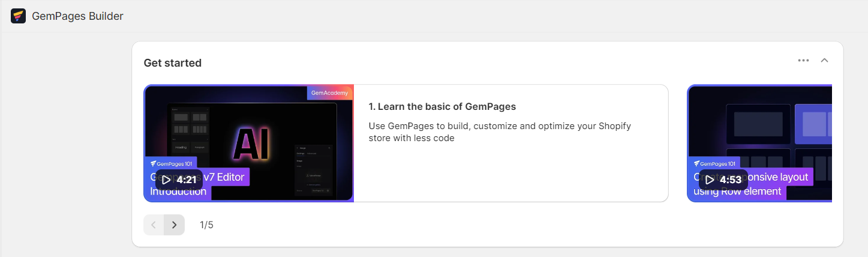
Task: Click the GemPages 101 tag on the first video
Action: tap(170, 163)
